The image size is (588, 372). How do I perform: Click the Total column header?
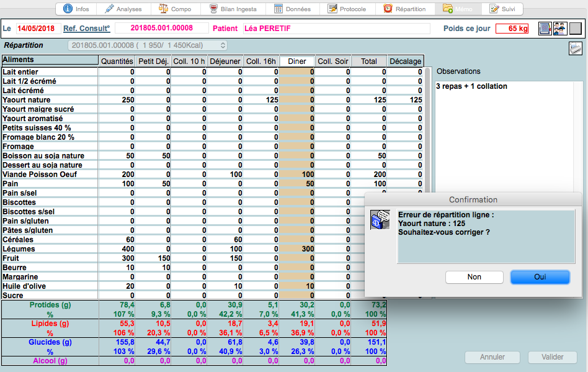click(369, 61)
